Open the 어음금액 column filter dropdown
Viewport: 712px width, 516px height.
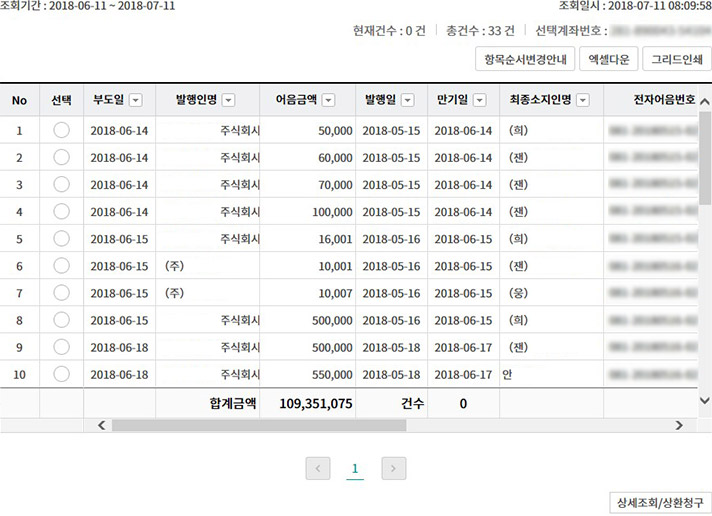click(x=328, y=100)
